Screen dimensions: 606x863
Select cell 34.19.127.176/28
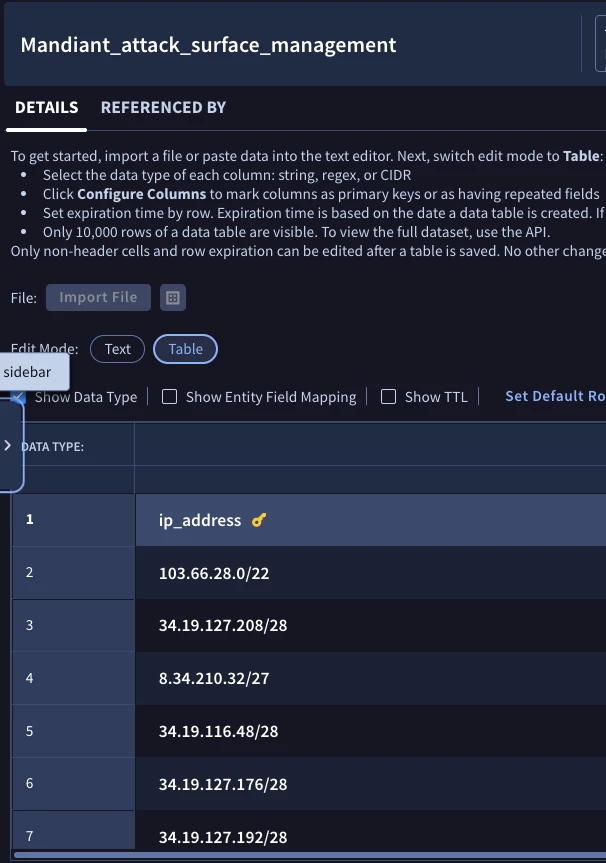(x=370, y=784)
